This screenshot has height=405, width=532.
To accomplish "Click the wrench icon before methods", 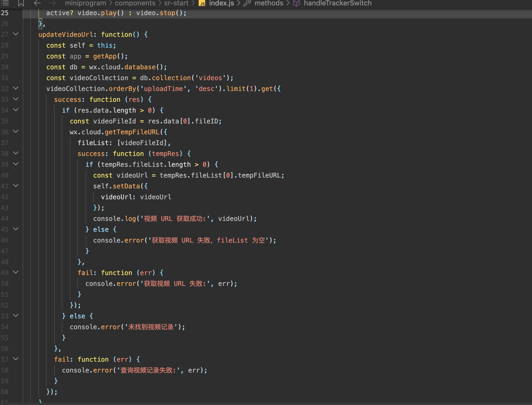I will click(x=247, y=3).
